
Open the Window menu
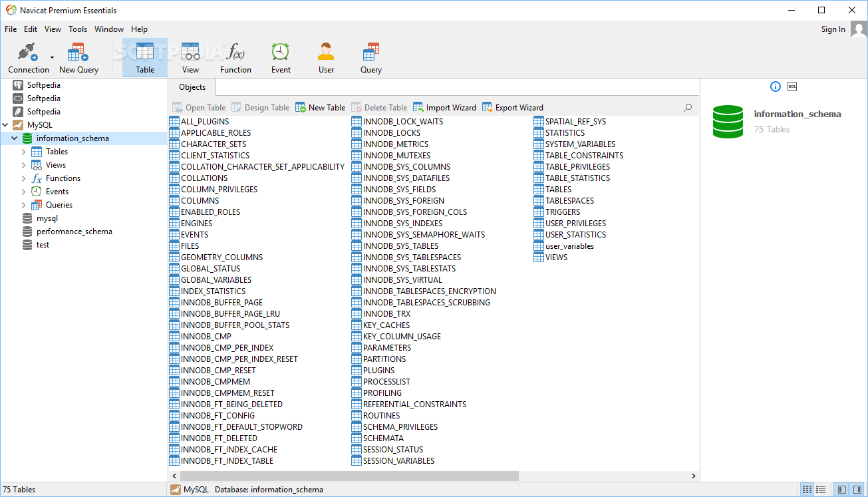(109, 29)
